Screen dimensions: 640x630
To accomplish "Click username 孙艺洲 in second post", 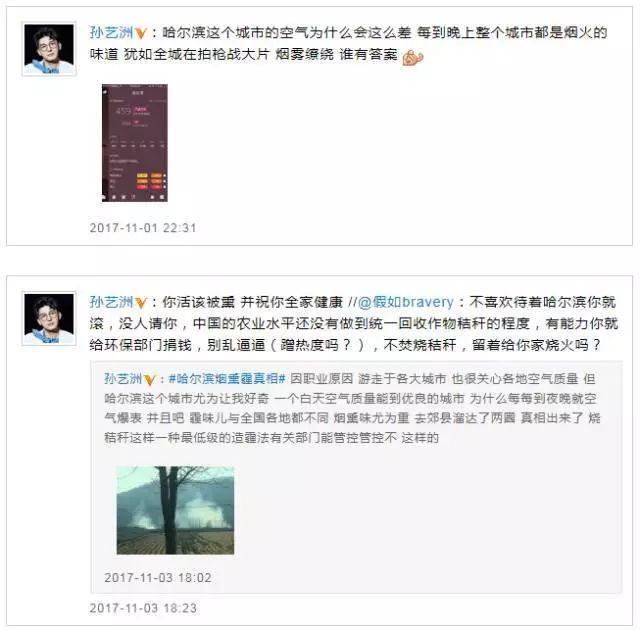I will click(x=111, y=302).
